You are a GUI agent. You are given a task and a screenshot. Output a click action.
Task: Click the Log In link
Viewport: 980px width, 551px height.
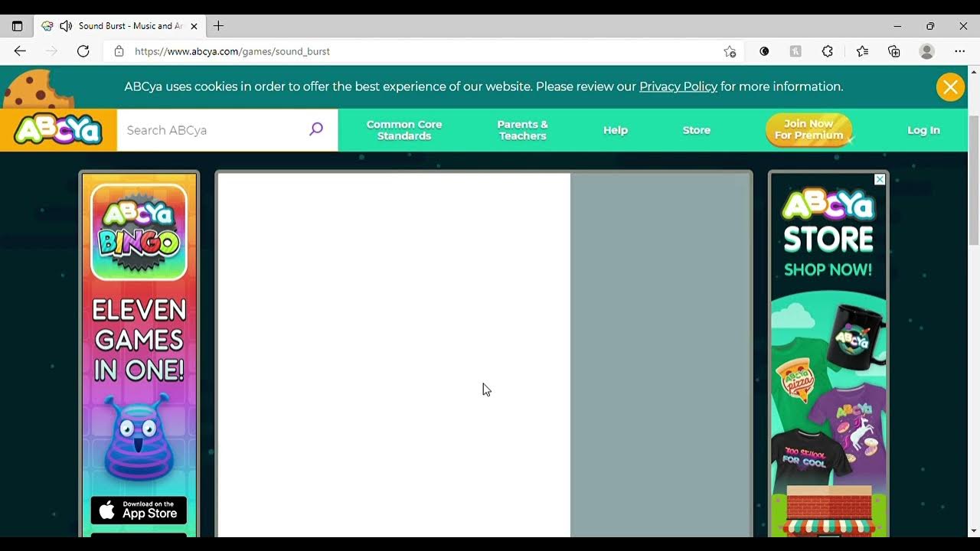(923, 130)
